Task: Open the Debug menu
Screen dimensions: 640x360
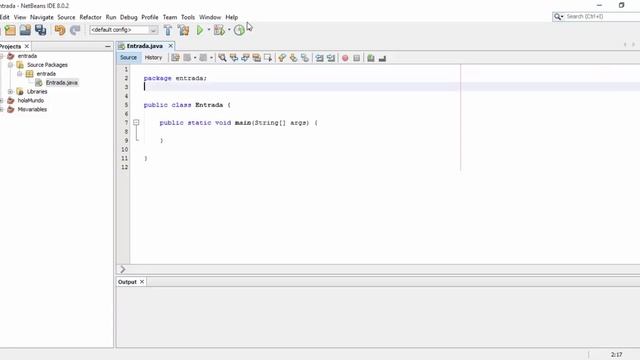Action: coord(129,17)
